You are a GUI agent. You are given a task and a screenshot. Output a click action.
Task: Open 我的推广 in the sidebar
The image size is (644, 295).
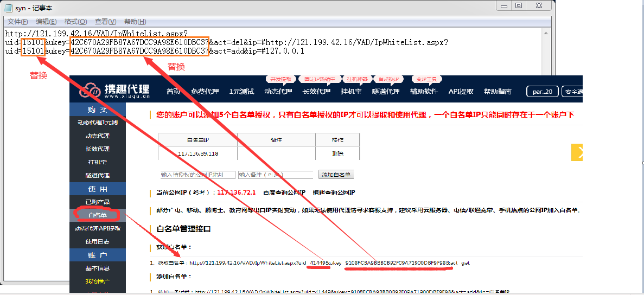pyautogui.click(x=97, y=281)
